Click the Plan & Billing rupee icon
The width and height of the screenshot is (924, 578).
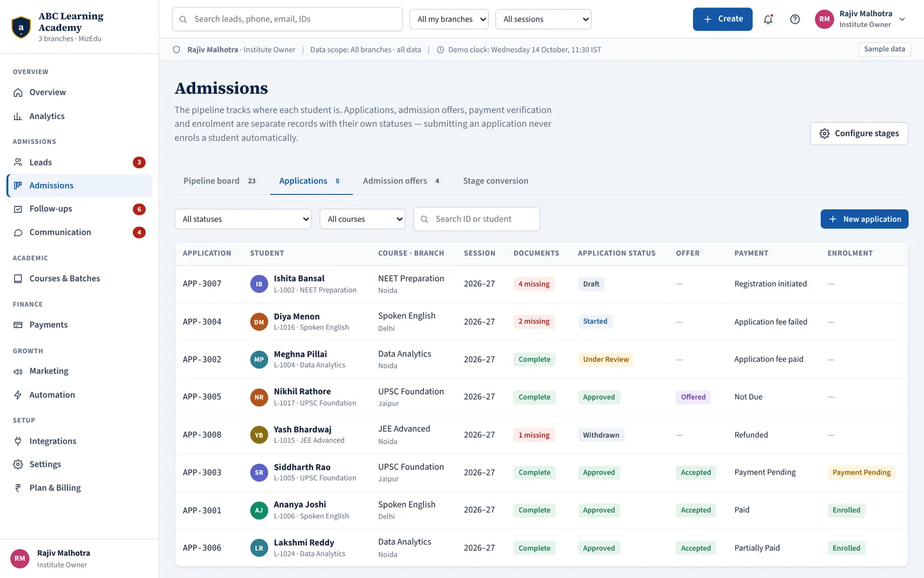pos(18,488)
